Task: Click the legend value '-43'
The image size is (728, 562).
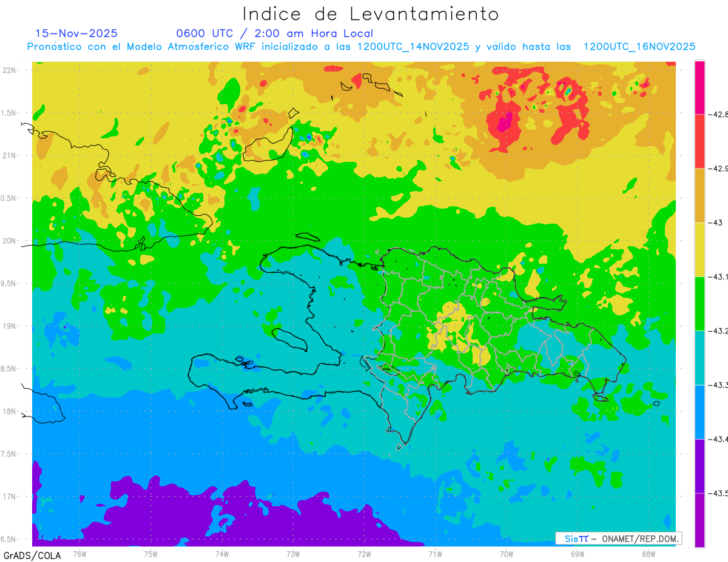Action: coord(715,222)
